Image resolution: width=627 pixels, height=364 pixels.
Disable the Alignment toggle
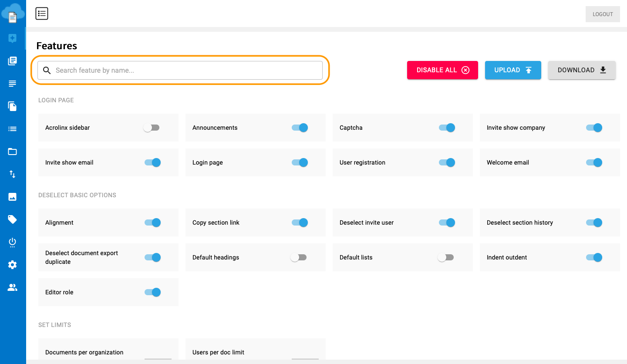point(152,222)
